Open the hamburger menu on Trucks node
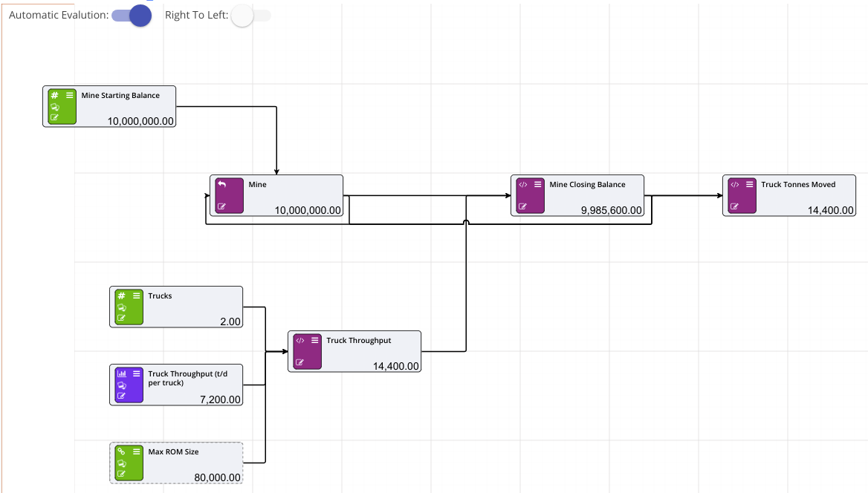 [x=137, y=296]
